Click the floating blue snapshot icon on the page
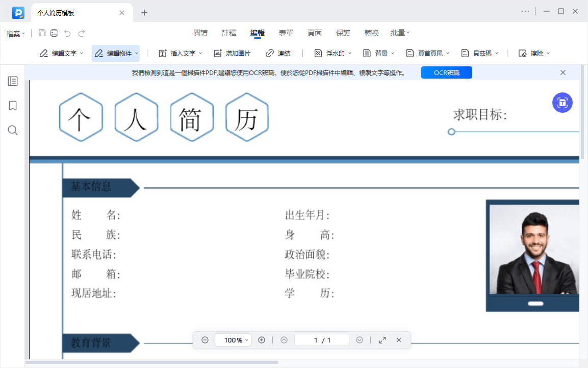588x368 pixels. (562, 102)
